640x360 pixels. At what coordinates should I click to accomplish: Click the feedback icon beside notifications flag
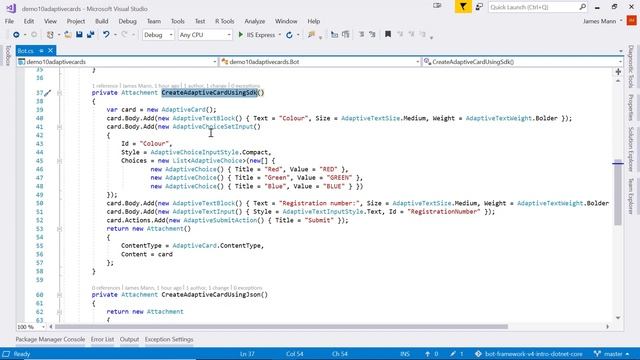point(479,7)
